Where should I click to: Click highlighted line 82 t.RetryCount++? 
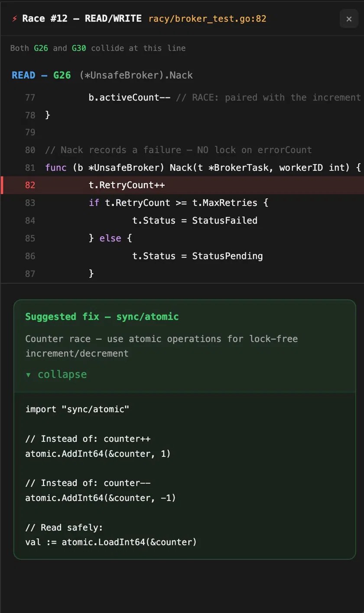coord(182,185)
